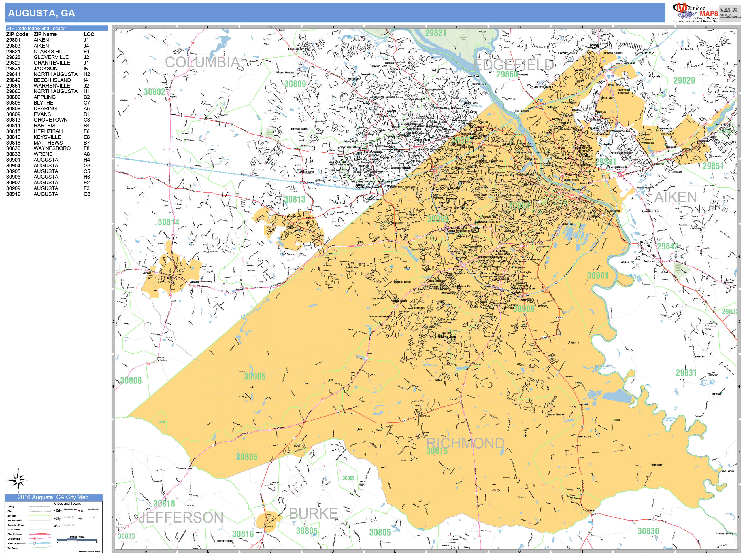Click the 'LOC' column header
The width and height of the screenshot is (747, 560).
[89, 34]
